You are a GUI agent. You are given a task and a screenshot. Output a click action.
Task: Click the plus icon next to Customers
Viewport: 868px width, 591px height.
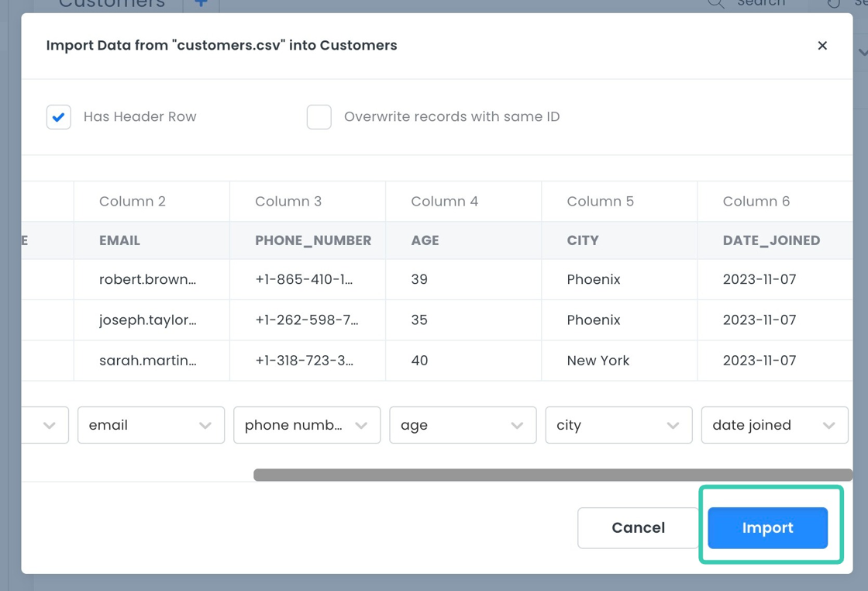pyautogui.click(x=201, y=4)
